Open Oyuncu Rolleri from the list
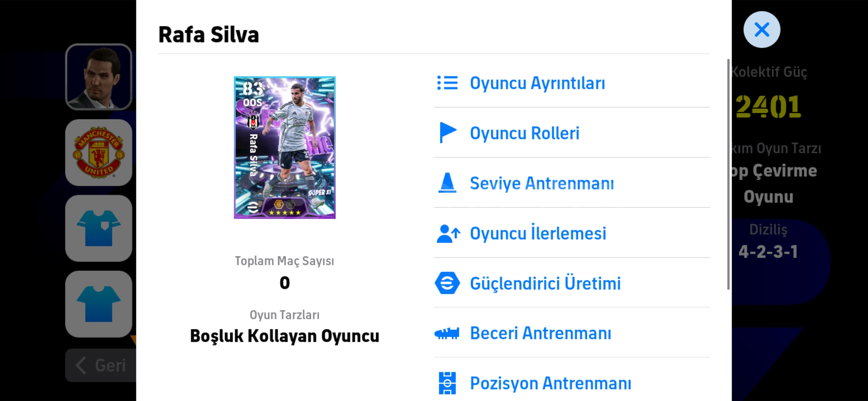Image resolution: width=868 pixels, height=401 pixels. 524,133
